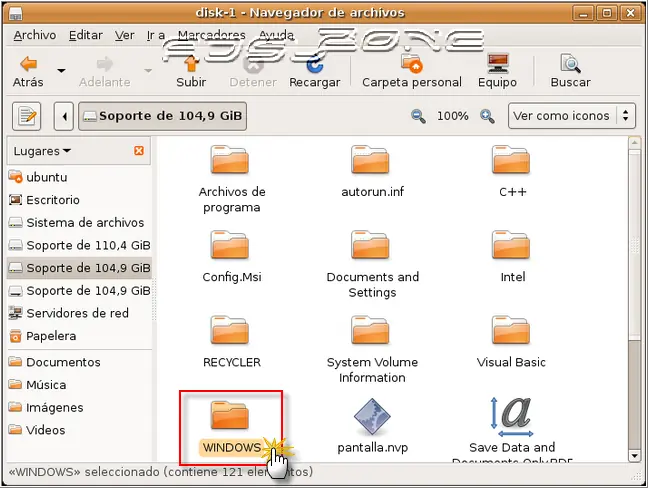Select Escritorio in the sidebar
This screenshot has height=488, width=648.
tap(79, 200)
